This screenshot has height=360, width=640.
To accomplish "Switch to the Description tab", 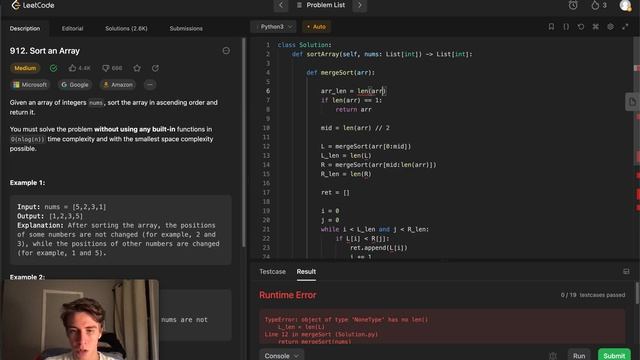I will point(25,29).
